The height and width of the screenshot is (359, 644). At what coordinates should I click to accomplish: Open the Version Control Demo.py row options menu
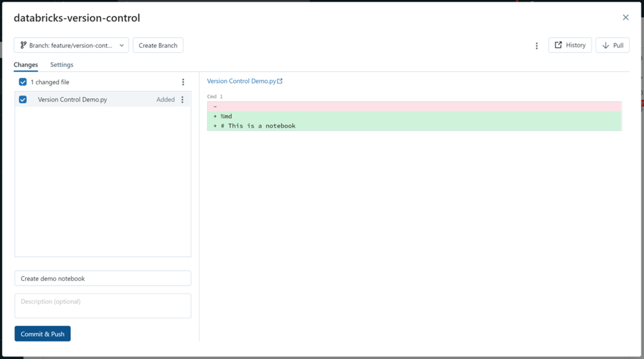[182, 99]
